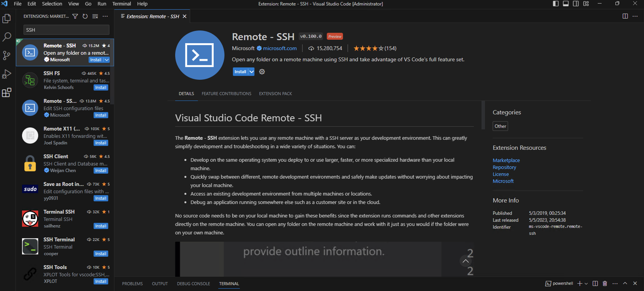Screen dimensions: 644x291
Task: Filter extensions using the funnel icon
Action: (75, 16)
